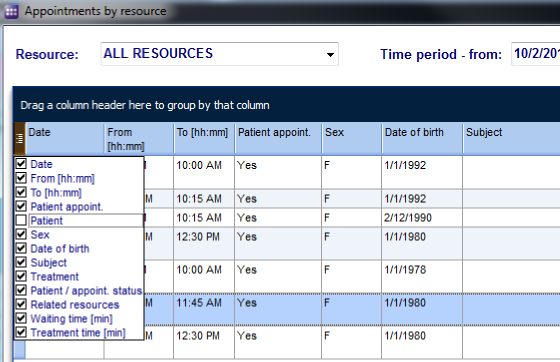
Task: Open the Resource dropdown arrow
Action: point(330,55)
